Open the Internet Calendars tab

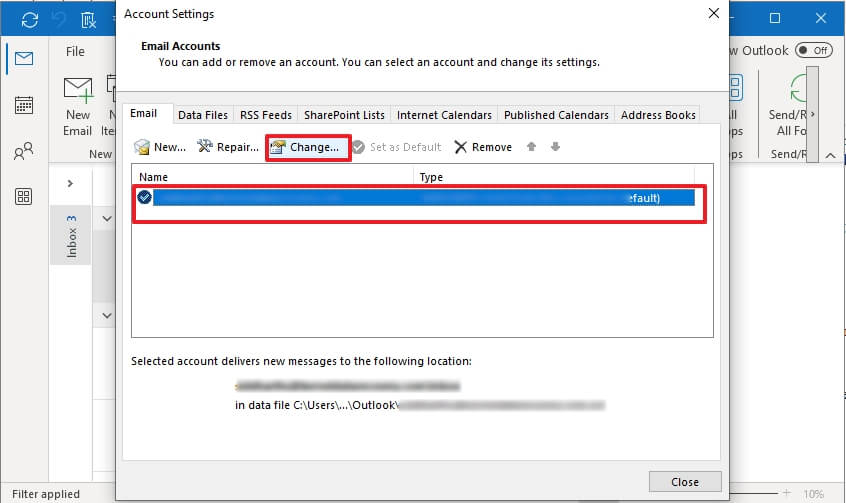point(444,115)
